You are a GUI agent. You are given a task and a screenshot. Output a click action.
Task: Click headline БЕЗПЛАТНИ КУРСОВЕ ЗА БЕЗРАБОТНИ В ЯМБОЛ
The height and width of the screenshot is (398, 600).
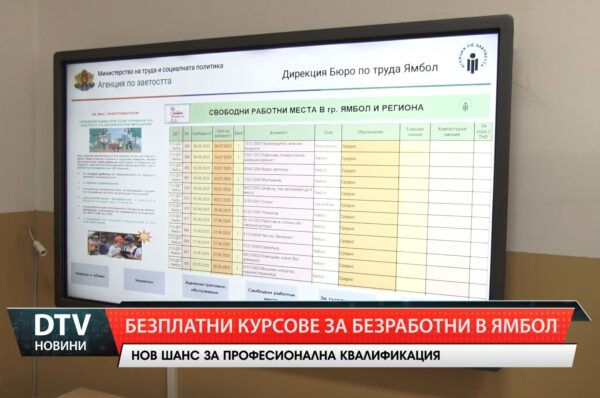341,326
